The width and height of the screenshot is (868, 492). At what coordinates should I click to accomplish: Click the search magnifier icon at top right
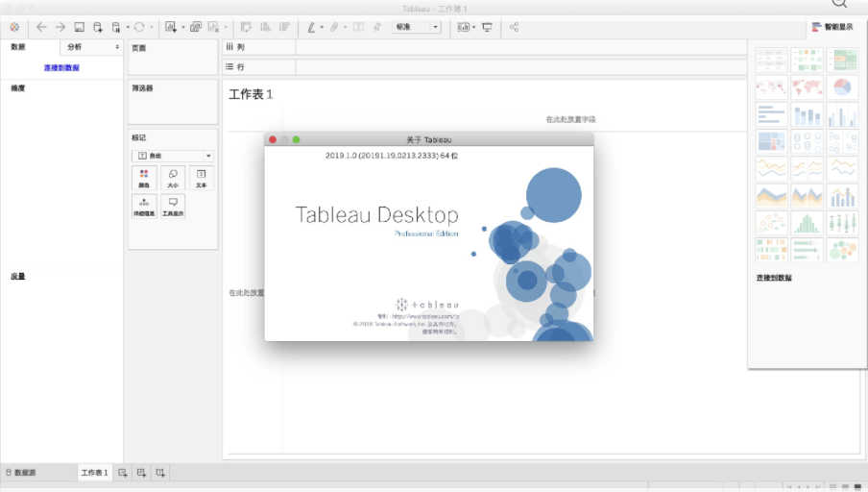840,3
